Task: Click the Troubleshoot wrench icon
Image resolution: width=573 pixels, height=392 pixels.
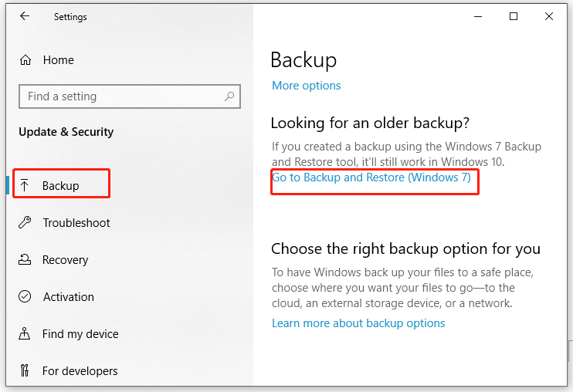Action: point(25,223)
